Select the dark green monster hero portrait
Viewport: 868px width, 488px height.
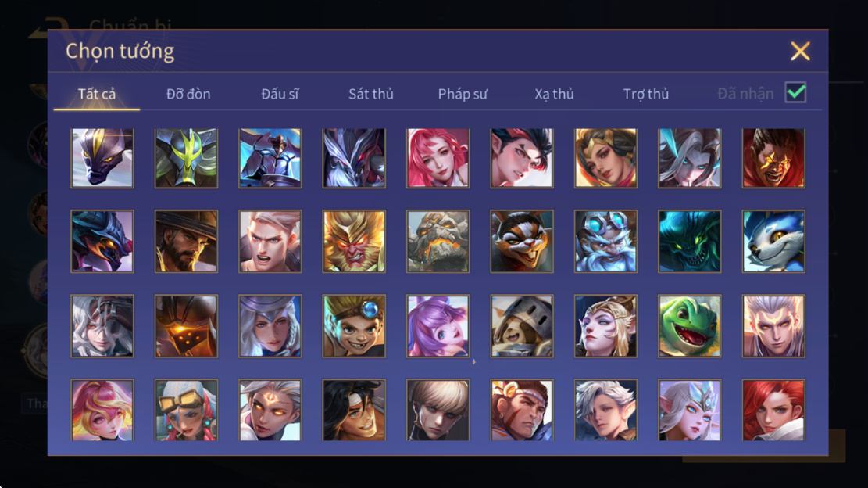tap(689, 242)
